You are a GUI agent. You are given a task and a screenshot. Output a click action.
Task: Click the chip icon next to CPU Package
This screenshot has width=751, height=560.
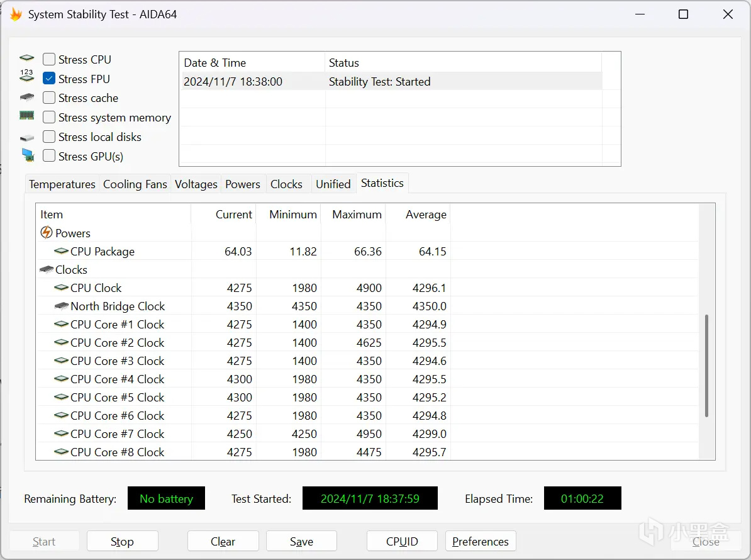(61, 251)
